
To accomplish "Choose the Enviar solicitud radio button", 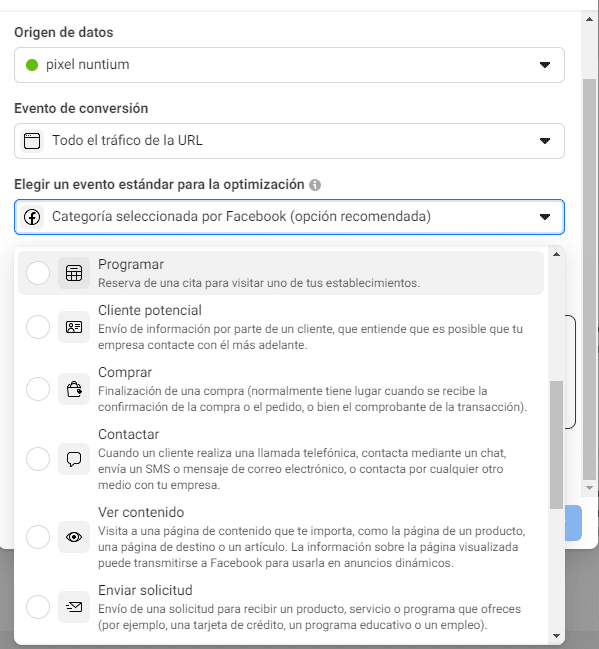I will [x=38, y=607].
